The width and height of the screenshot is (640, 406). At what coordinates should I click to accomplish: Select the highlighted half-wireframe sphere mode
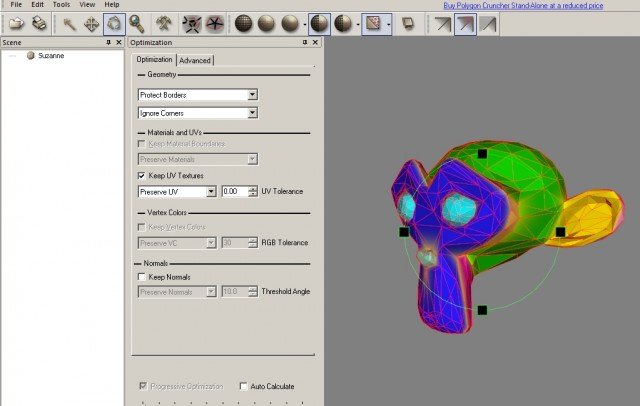(319, 24)
